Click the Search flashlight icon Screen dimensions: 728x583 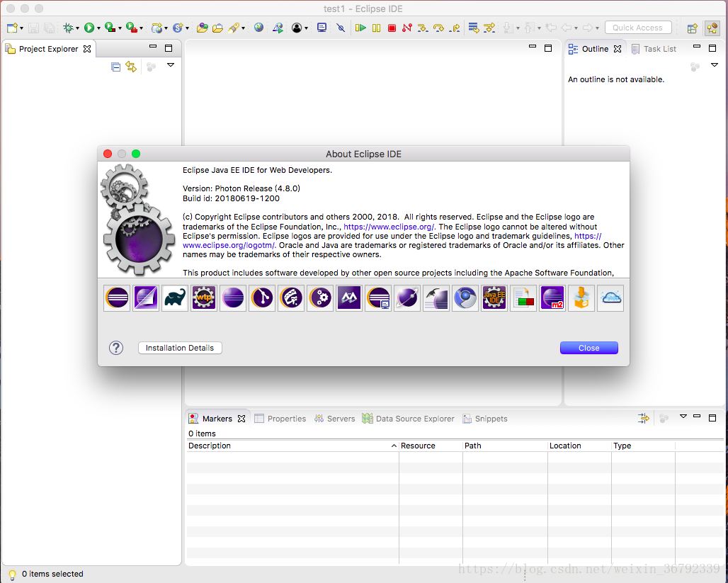pyautogui.click(x=234, y=28)
